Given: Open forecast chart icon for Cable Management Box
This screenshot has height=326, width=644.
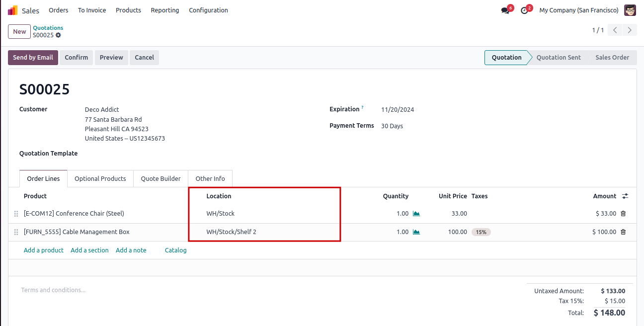Looking at the screenshot, I should (416, 232).
